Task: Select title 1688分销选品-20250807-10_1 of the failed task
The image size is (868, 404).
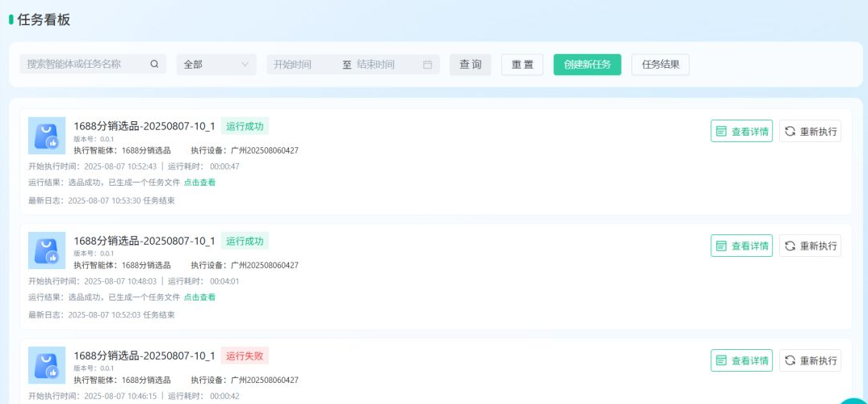Action: (145, 356)
